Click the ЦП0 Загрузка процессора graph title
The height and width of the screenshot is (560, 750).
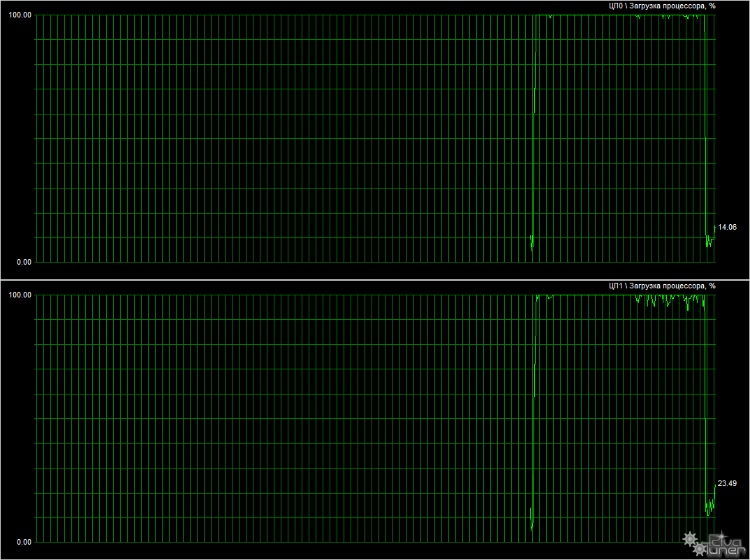662,6
